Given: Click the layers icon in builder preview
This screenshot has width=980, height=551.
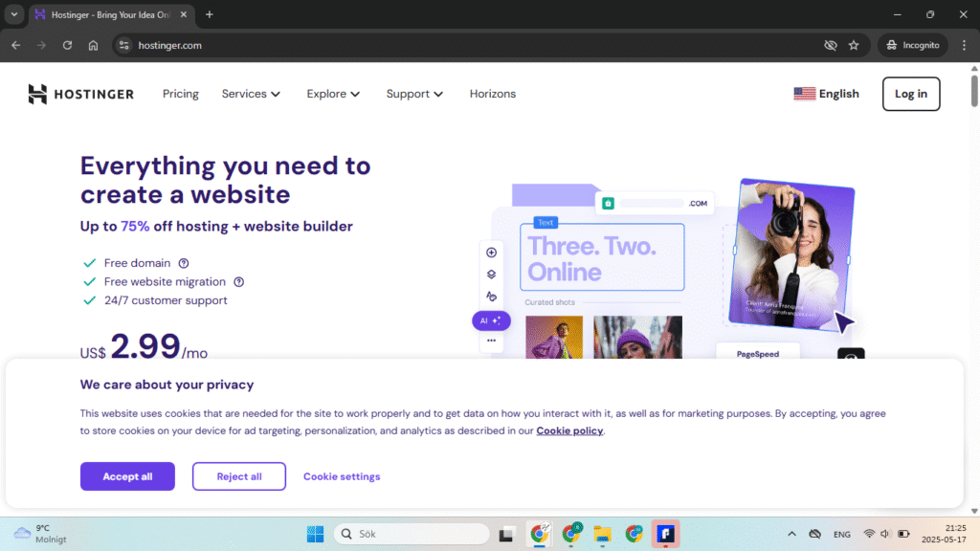Looking at the screenshot, I should pyautogui.click(x=491, y=275).
